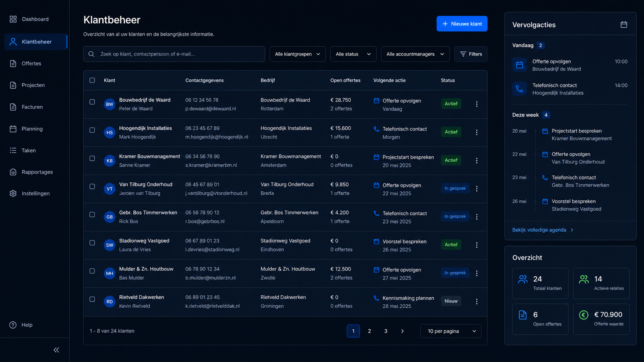Click the Filters icon button

click(471, 54)
